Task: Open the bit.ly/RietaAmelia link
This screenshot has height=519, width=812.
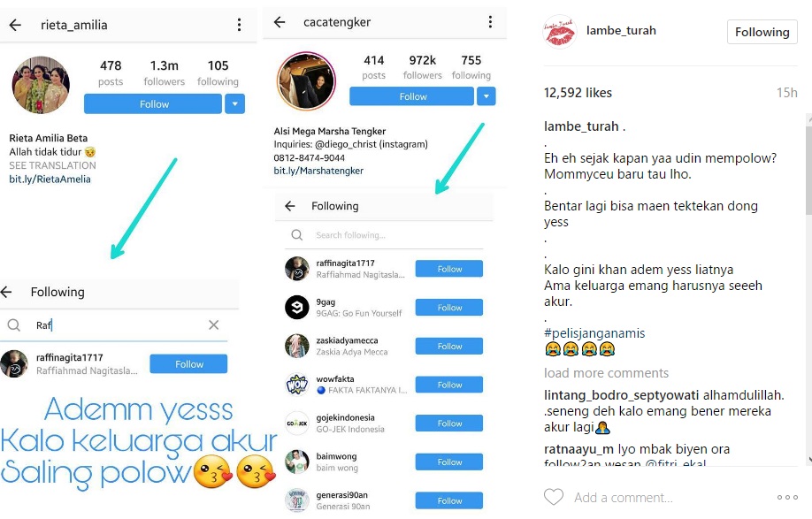Action: click(x=50, y=179)
